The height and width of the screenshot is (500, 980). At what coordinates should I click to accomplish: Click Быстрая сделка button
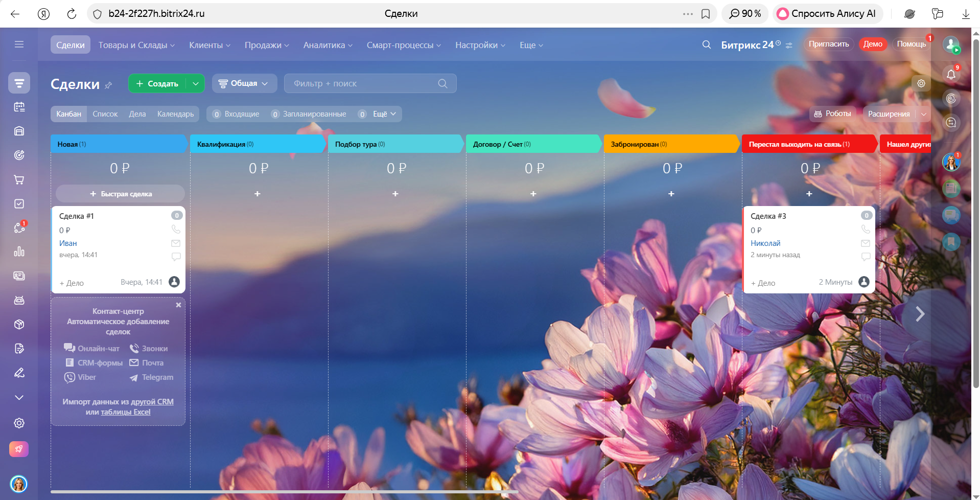point(121,194)
